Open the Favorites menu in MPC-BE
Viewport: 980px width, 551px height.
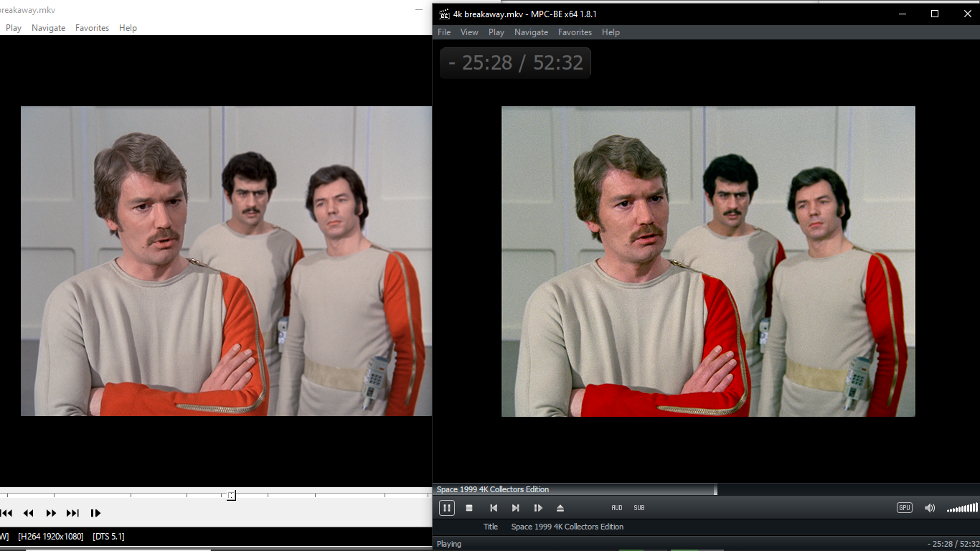575,32
